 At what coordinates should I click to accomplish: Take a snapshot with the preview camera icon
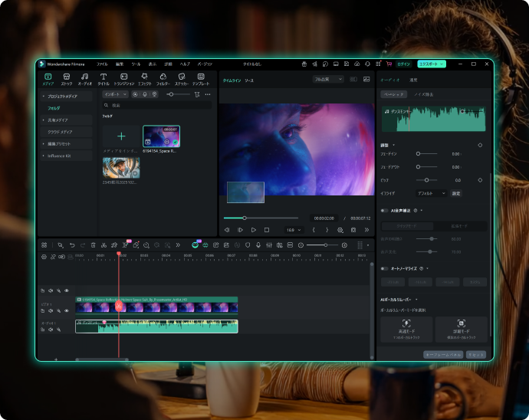(353, 230)
